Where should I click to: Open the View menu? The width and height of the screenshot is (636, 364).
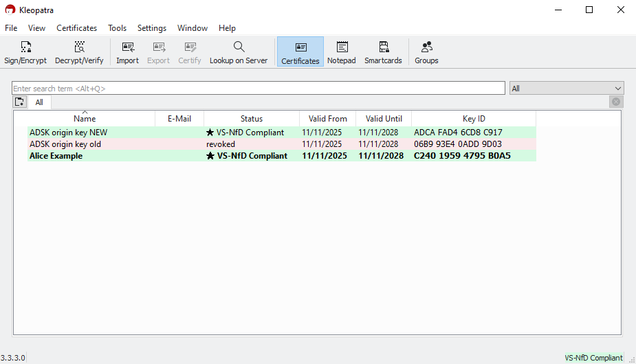[36, 28]
